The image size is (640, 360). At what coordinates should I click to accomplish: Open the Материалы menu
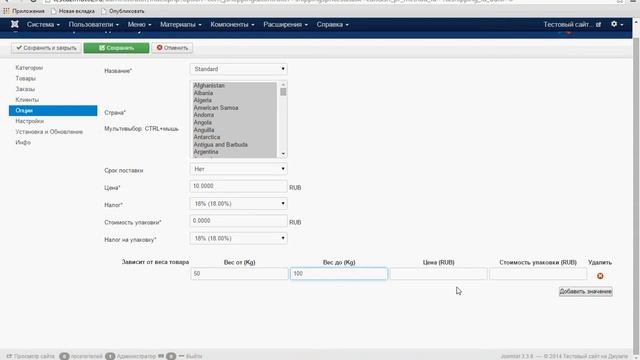[181, 24]
